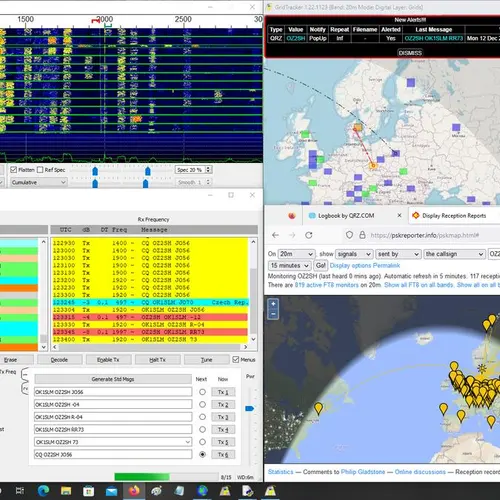Open the Display options link
The width and height of the screenshot is (500, 500).
point(350,266)
